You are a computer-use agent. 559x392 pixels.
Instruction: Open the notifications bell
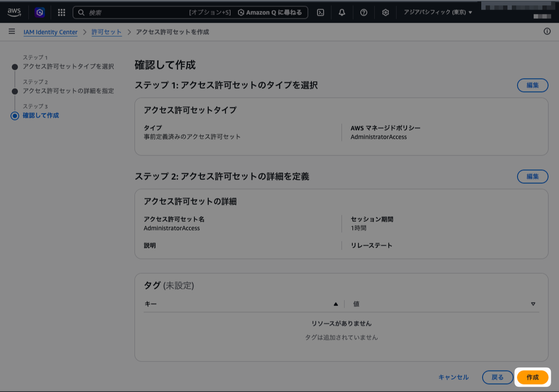[342, 13]
